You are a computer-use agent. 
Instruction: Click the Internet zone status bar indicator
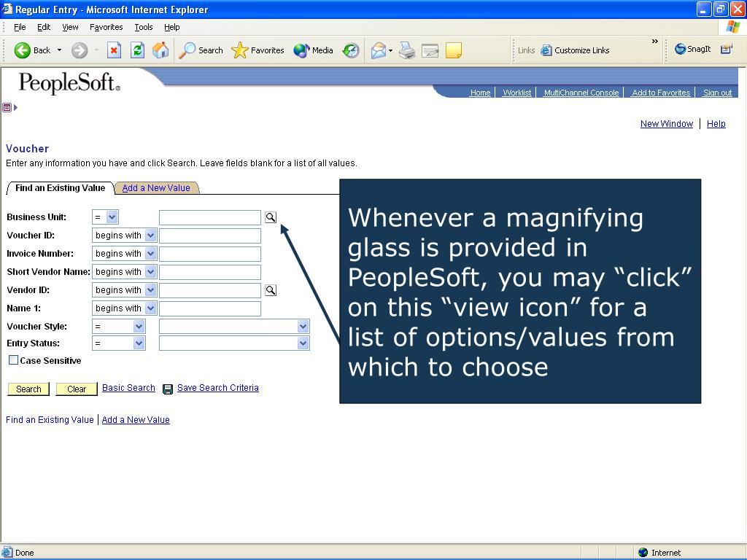[x=659, y=553]
